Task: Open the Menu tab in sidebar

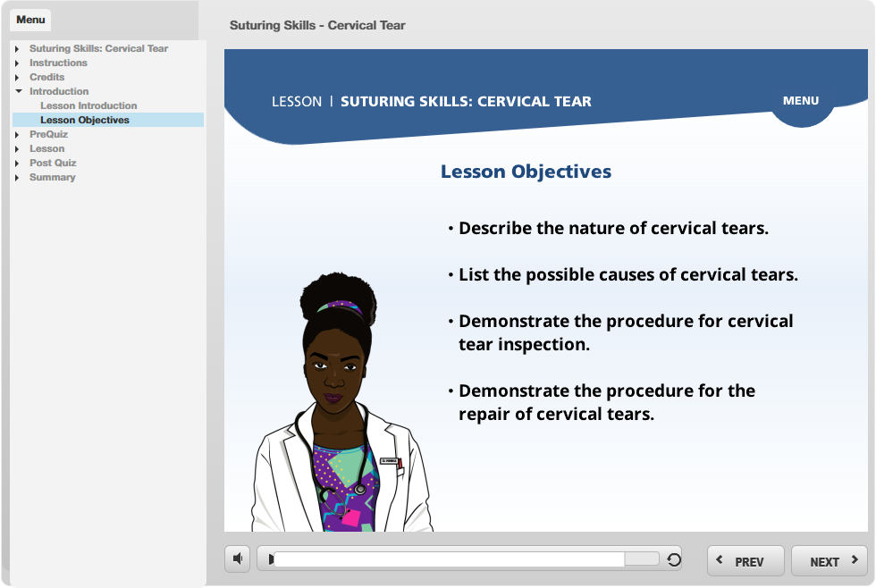Action: tap(30, 20)
